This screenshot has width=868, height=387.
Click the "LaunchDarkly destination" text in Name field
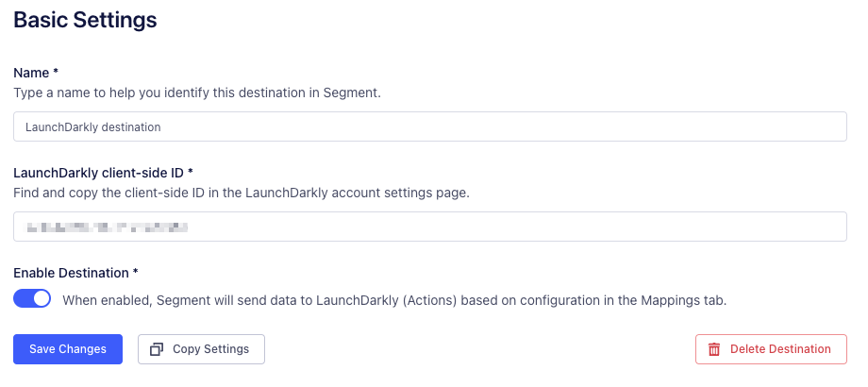pos(93,126)
